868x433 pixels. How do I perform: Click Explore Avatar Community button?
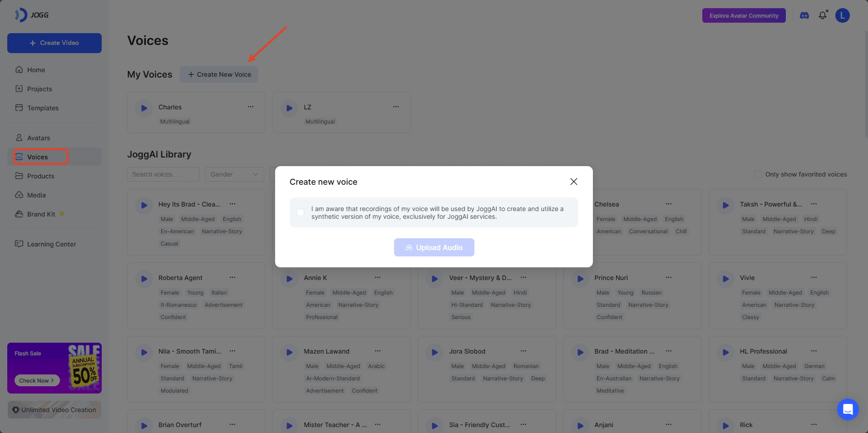pos(744,15)
